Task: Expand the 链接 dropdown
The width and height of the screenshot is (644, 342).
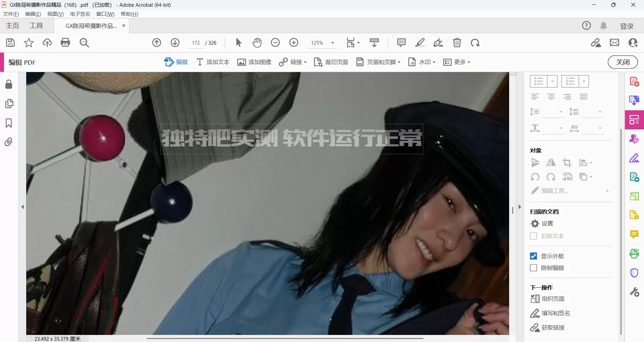Action: (305, 62)
